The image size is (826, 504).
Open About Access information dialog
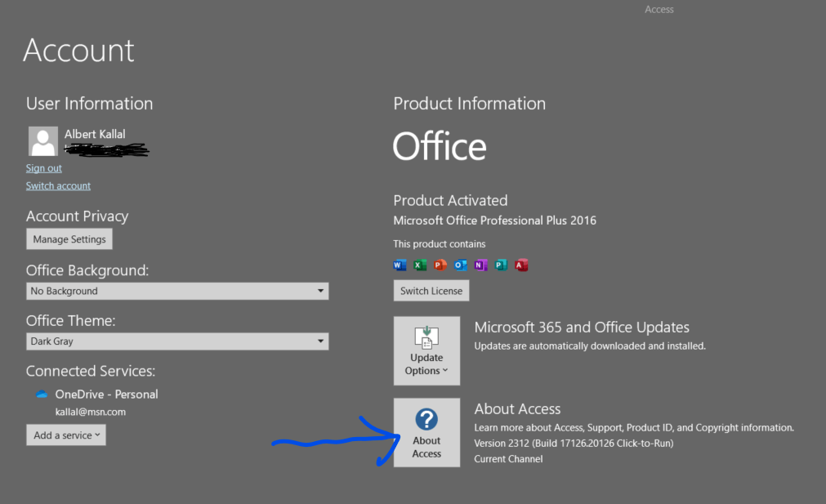(x=426, y=432)
